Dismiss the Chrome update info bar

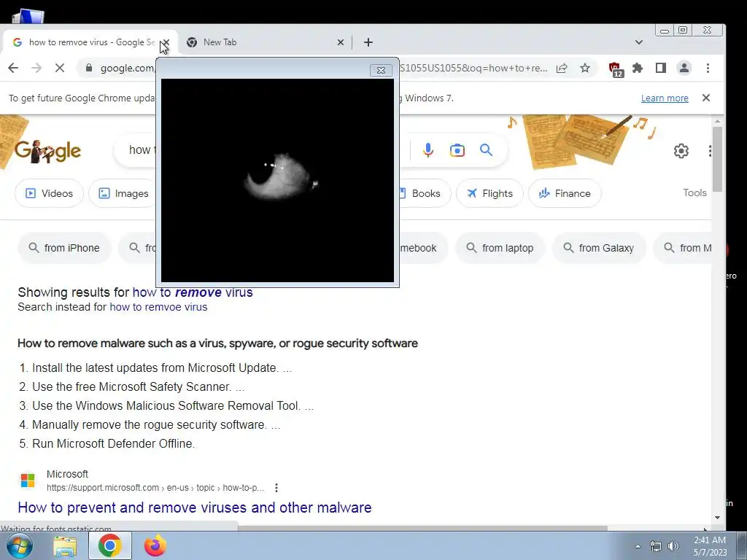(706, 98)
